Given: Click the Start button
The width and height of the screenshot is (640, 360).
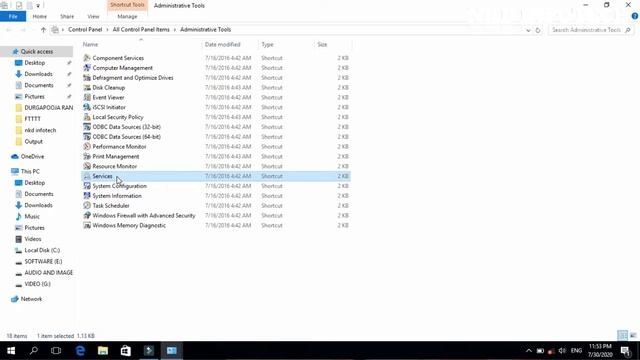Looking at the screenshot, I should point(11,351).
